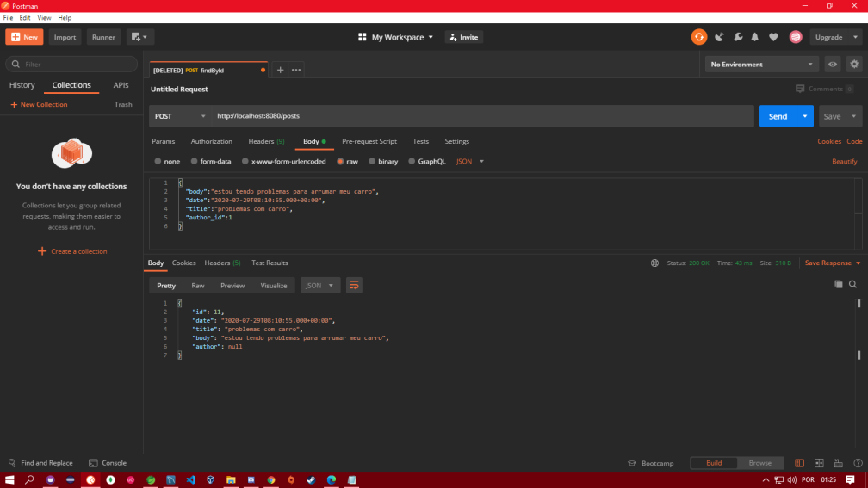Open Visual Studio Code from taskbar
868x488 pixels.
click(190, 479)
